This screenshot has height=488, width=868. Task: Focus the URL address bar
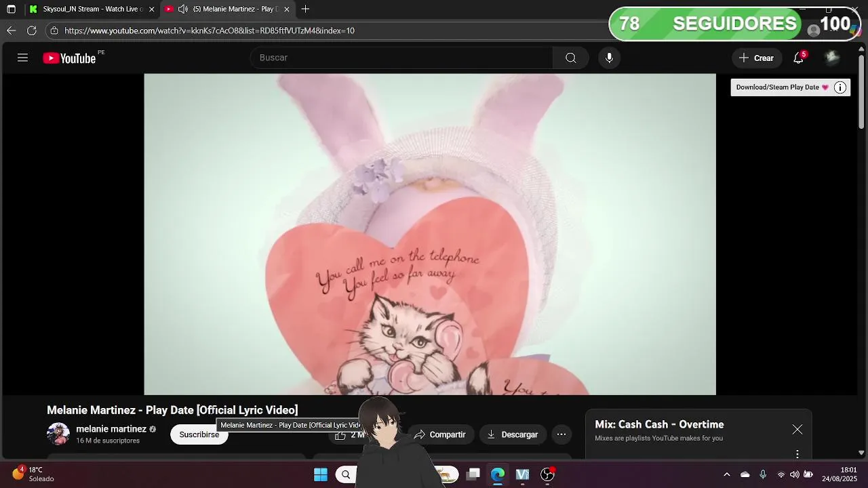click(x=325, y=30)
